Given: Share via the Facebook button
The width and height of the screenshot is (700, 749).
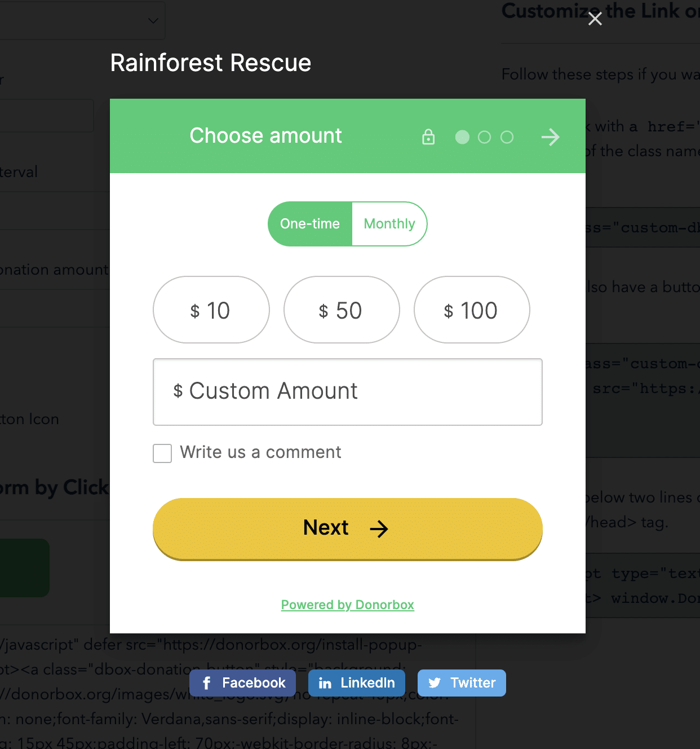Looking at the screenshot, I should (242, 683).
